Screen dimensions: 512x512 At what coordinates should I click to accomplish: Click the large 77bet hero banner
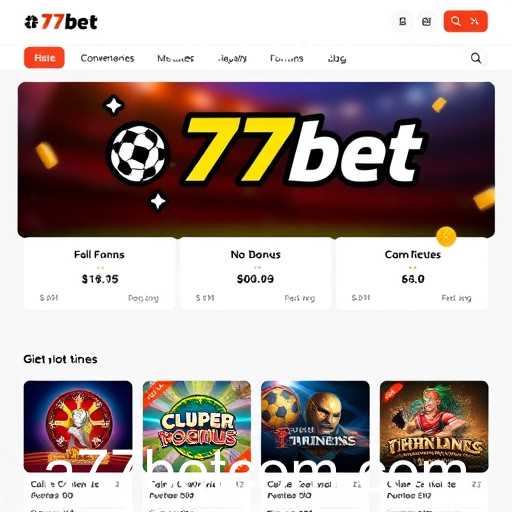(x=256, y=160)
